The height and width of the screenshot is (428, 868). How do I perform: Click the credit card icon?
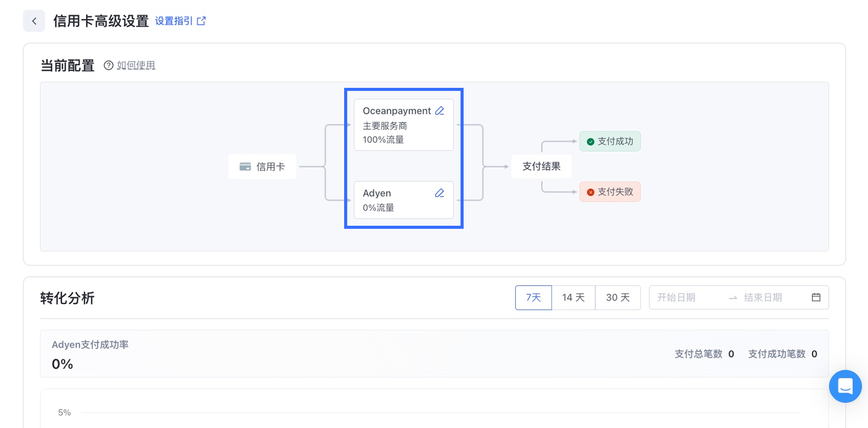[x=245, y=167]
